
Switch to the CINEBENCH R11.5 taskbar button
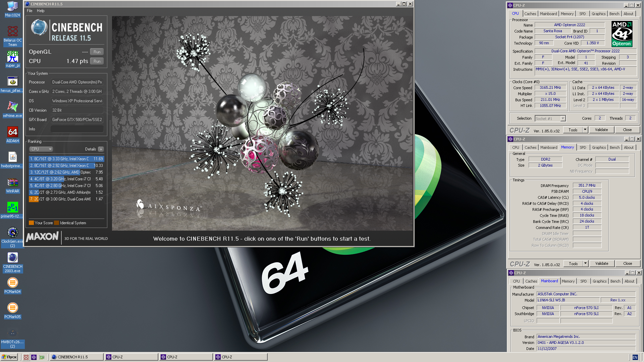pos(76,357)
